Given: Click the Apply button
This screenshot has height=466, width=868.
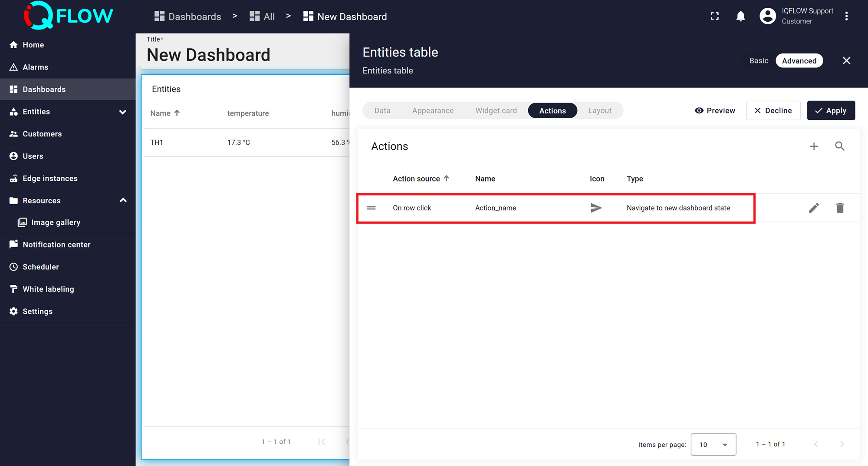Looking at the screenshot, I should tap(831, 111).
